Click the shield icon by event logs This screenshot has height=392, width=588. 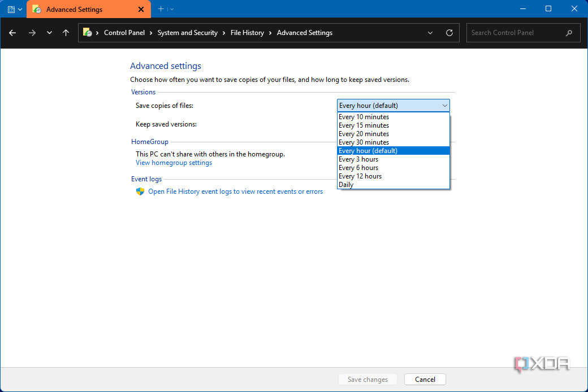[x=140, y=191]
